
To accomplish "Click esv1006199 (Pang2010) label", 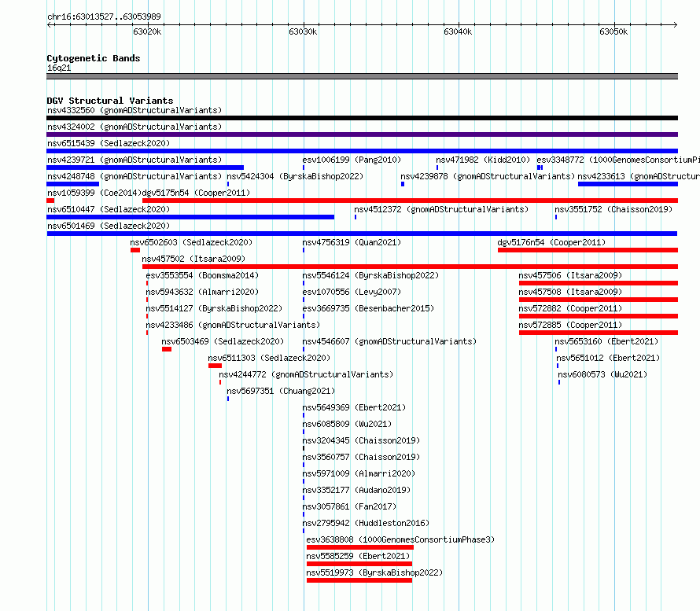I will (x=352, y=160).
